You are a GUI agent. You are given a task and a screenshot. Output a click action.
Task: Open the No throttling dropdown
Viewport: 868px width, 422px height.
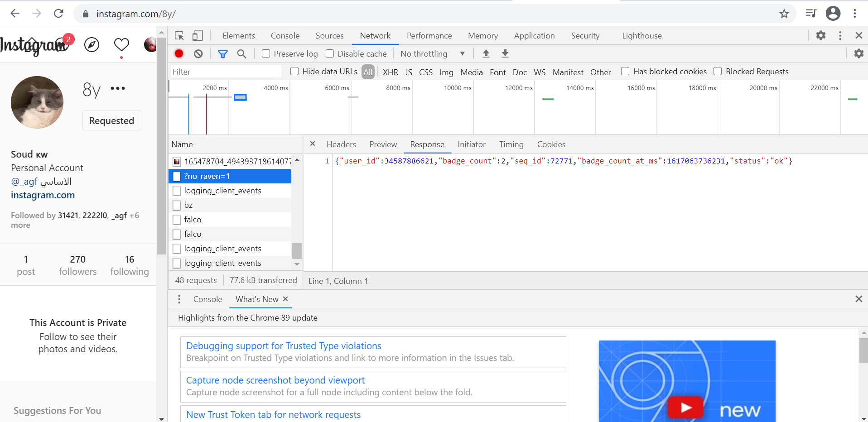(432, 53)
